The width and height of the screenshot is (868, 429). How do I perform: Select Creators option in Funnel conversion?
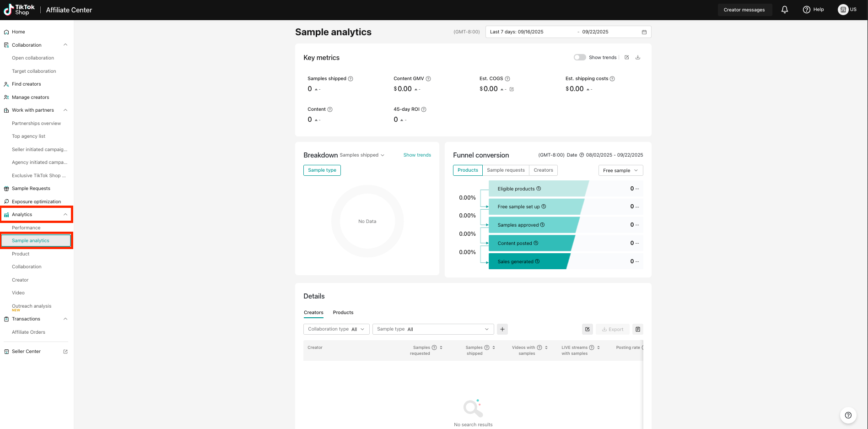click(543, 170)
